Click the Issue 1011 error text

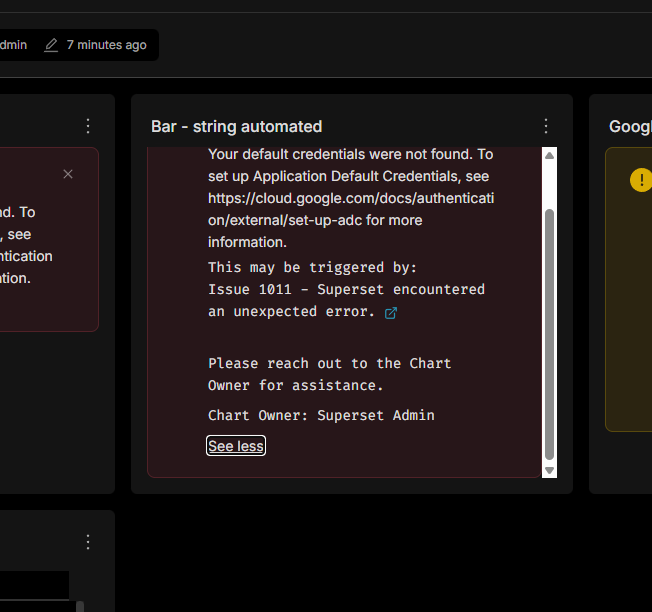point(345,289)
